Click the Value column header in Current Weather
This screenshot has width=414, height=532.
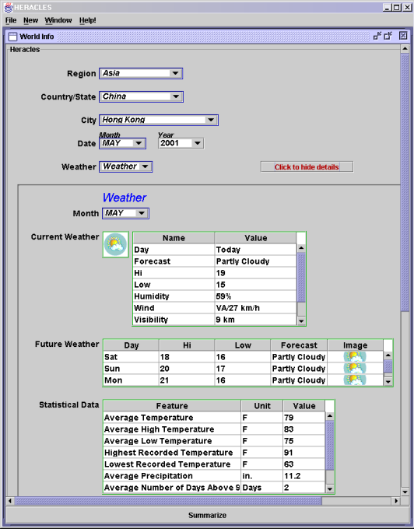255,238
